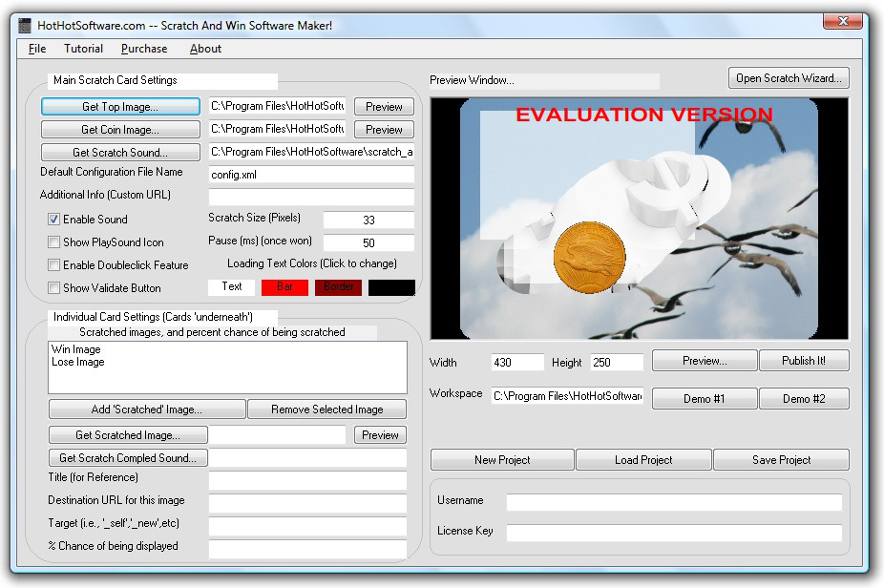This screenshot has height=588, width=884.
Task: Click the black loading color swatch
Action: coord(391,286)
